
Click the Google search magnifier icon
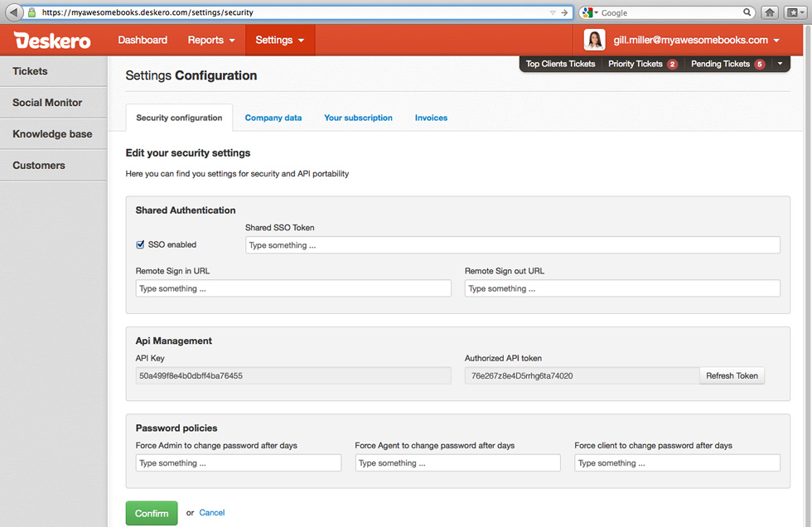(x=747, y=12)
